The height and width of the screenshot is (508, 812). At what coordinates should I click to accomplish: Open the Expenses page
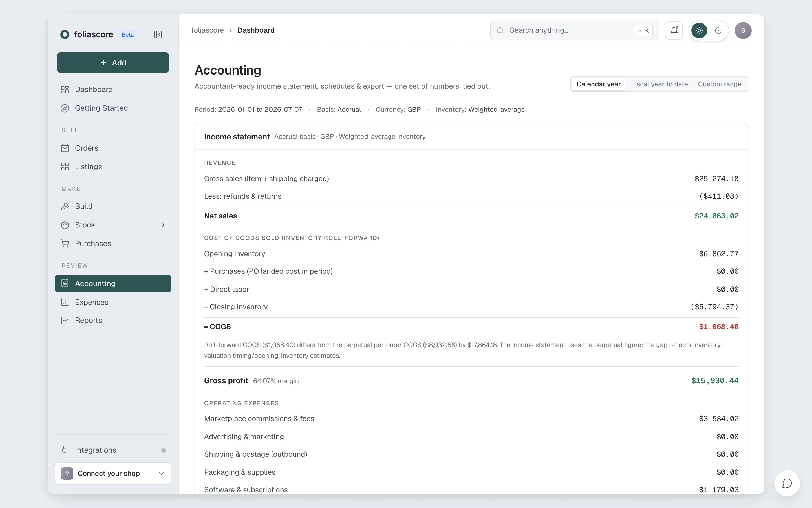point(113,302)
